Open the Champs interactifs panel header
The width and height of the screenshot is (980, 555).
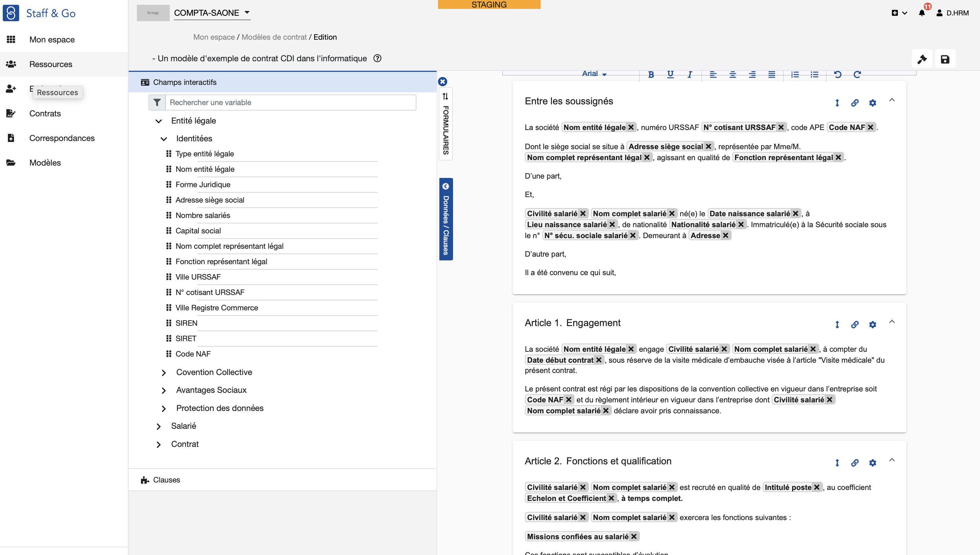tap(282, 82)
